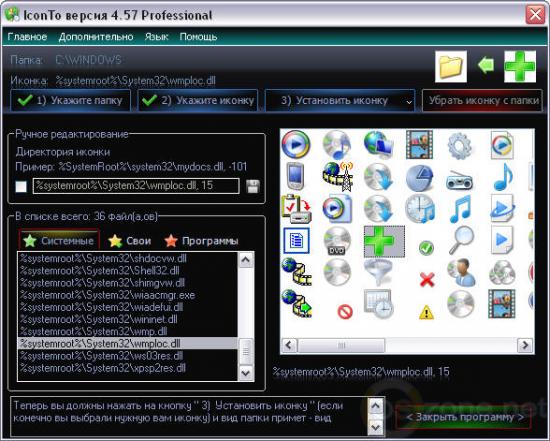Click the large green plus icon at top
This screenshot has width=550, height=441.
(520, 67)
